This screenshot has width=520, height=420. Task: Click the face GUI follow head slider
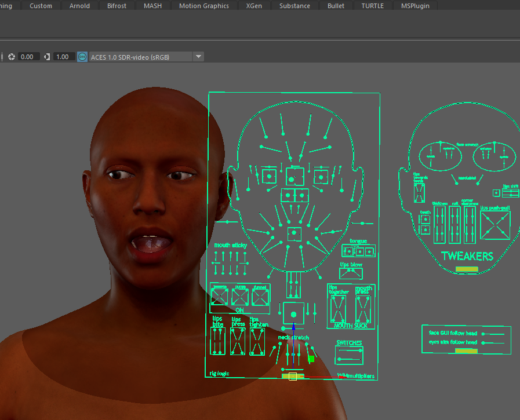493,334
